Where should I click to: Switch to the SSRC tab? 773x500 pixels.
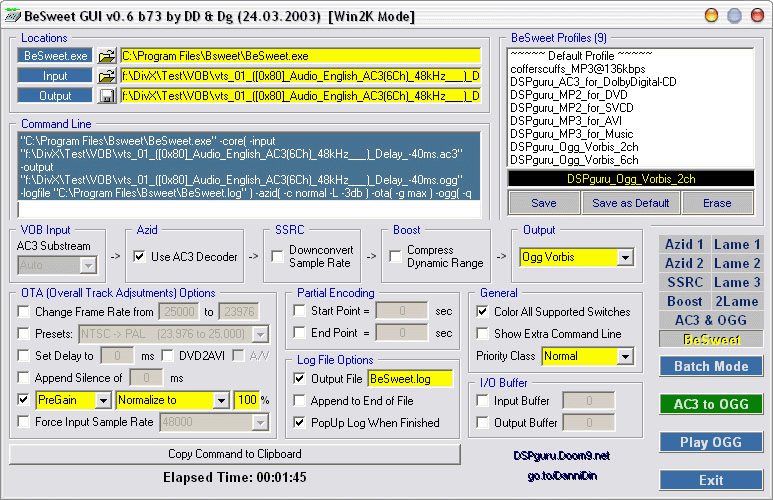(x=684, y=282)
